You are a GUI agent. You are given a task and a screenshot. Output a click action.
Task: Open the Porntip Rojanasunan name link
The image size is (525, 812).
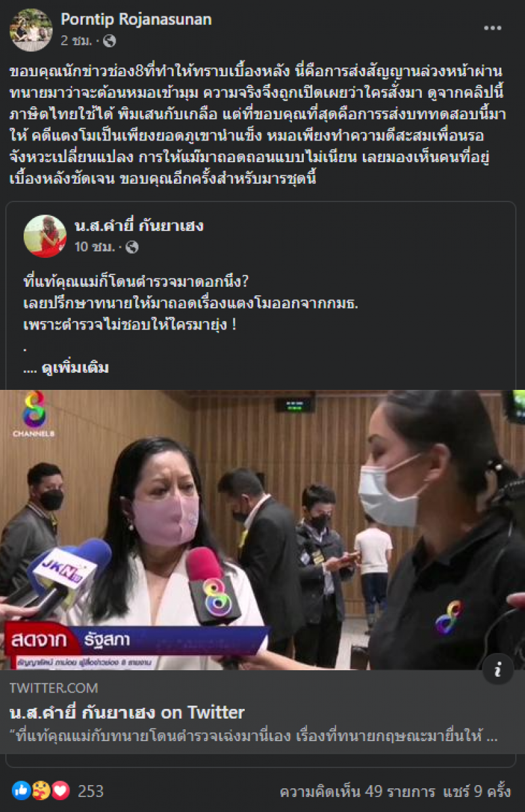tap(136, 20)
